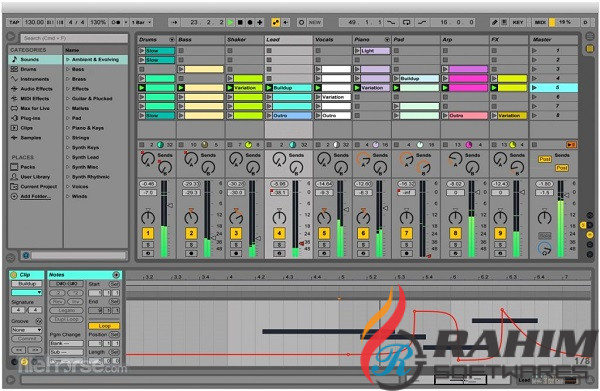Select the Sounds category
Image resolution: width=600 pixels, height=391 pixels.
[x=35, y=60]
